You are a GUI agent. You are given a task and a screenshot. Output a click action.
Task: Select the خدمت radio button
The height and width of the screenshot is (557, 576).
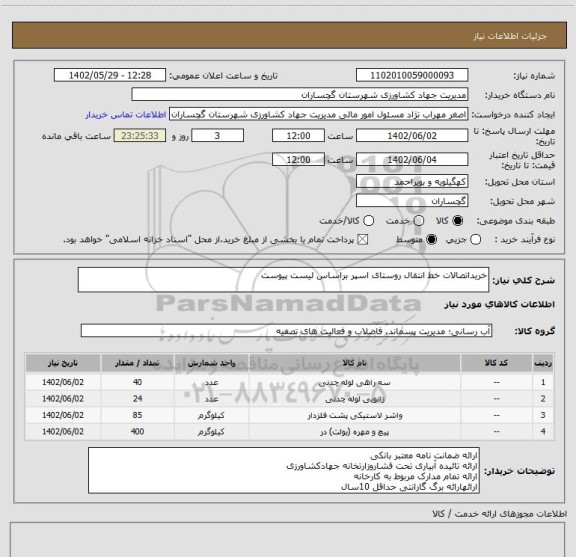pyautogui.click(x=419, y=221)
